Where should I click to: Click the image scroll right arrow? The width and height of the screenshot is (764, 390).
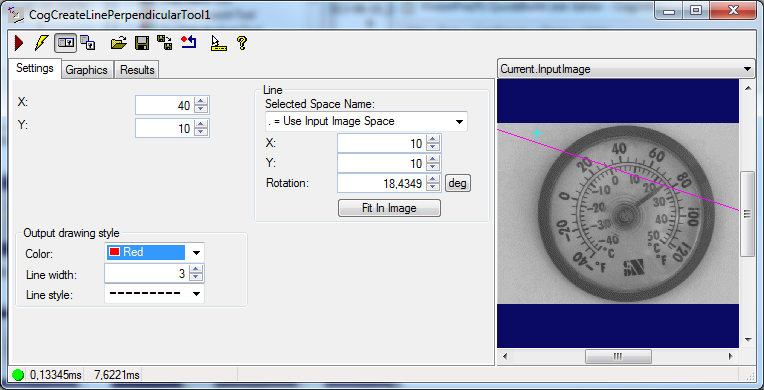point(730,356)
